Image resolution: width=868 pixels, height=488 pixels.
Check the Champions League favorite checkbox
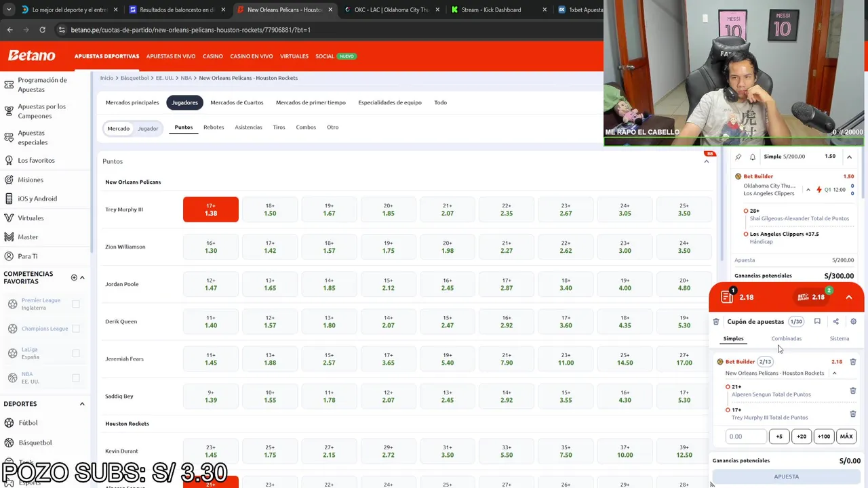pos(76,329)
